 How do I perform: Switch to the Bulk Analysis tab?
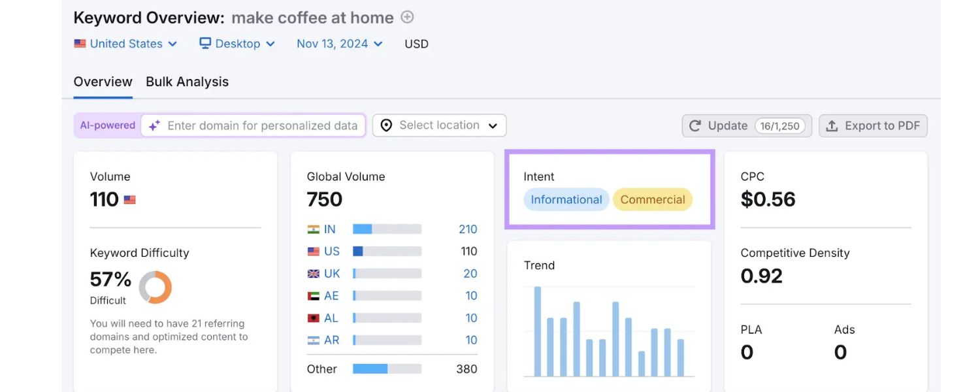(187, 81)
